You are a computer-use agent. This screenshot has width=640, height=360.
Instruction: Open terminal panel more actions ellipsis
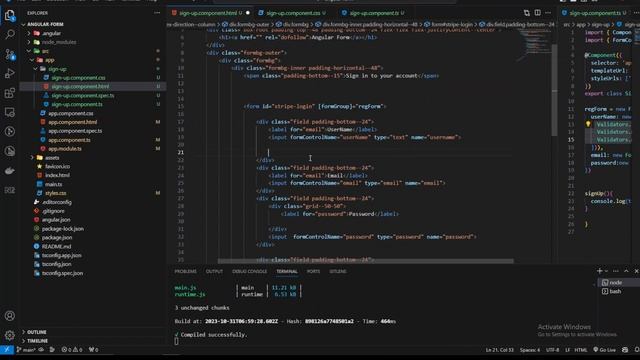(616, 271)
